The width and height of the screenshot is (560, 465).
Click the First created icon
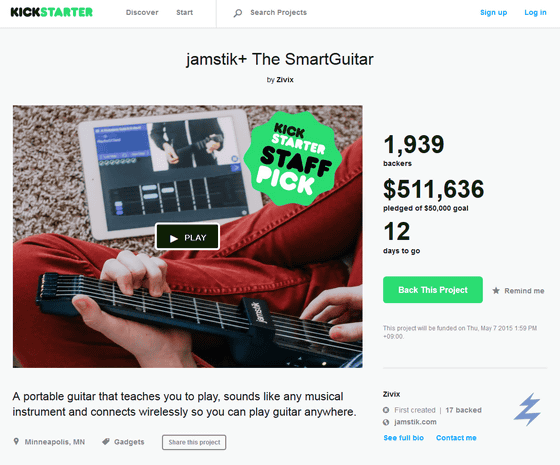coord(386,410)
